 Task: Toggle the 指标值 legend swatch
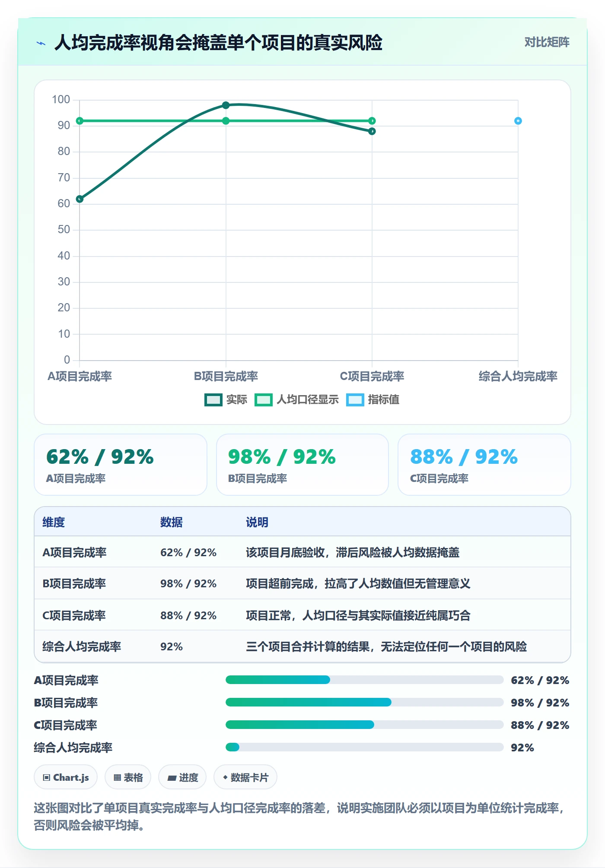coord(355,400)
